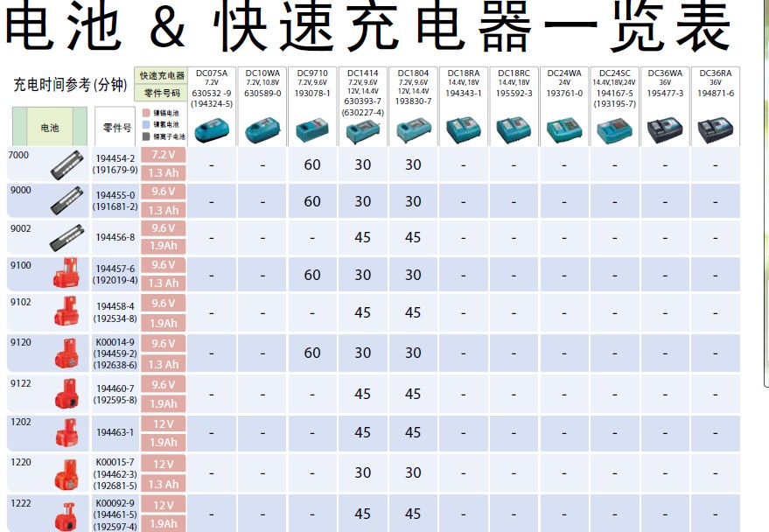Click the 9000 battery stick image
Viewport: 769px width, 532px height.
67,200
